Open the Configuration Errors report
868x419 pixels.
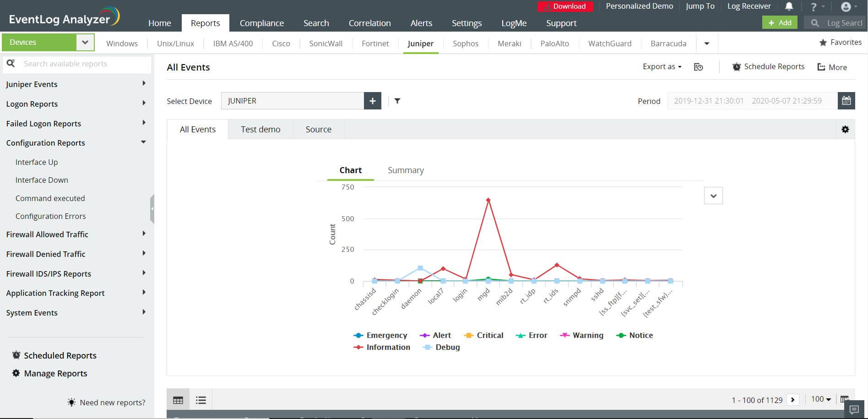(x=51, y=216)
